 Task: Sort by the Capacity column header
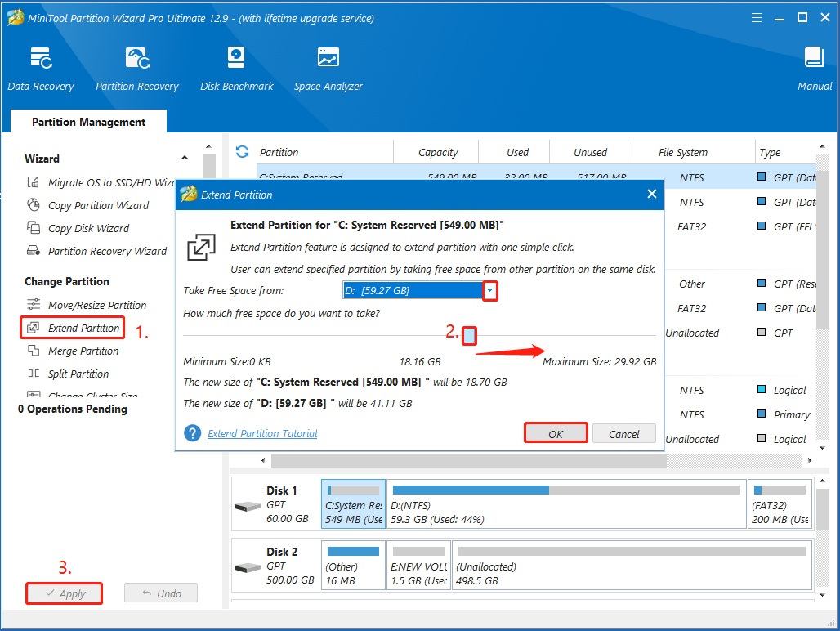pyautogui.click(x=438, y=153)
